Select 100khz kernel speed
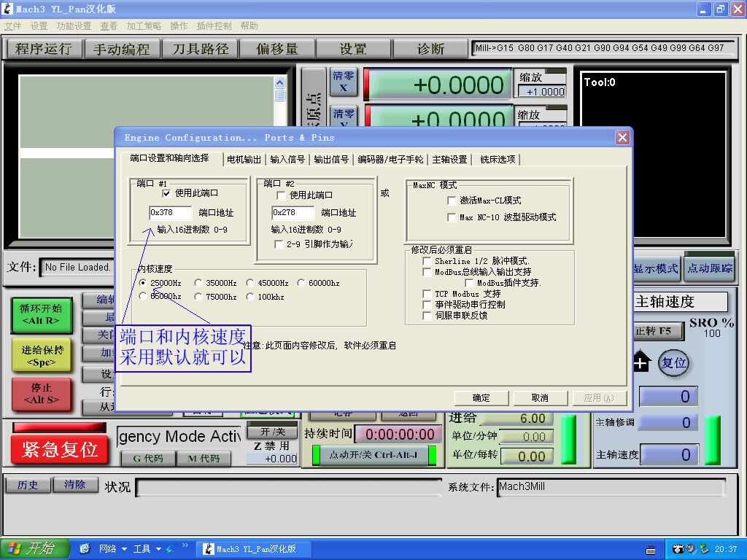The height and width of the screenshot is (560, 747). pos(249,297)
